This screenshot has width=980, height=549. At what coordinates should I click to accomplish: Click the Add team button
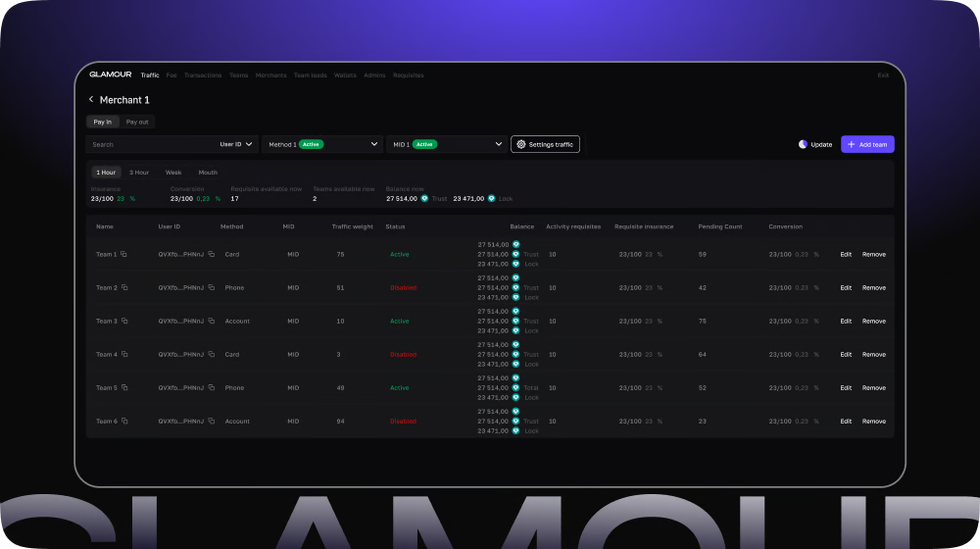coord(867,144)
